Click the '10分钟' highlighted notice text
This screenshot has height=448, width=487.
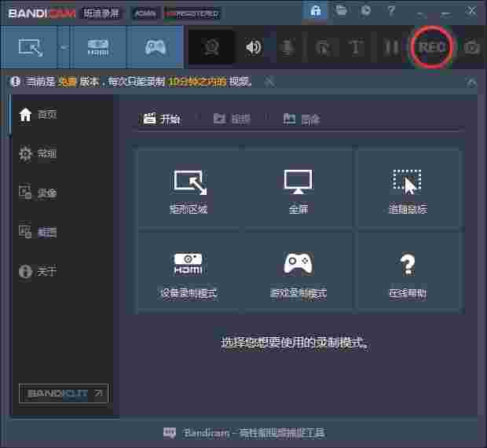[x=197, y=82]
